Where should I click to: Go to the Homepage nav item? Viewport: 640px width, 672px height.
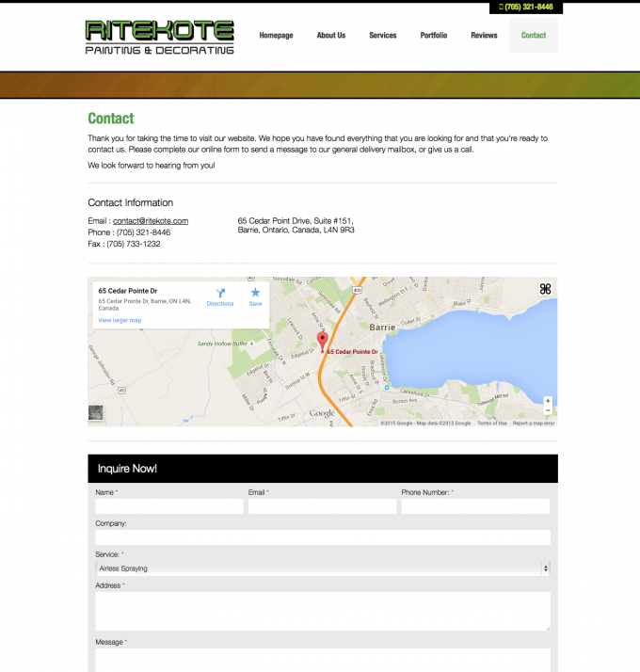pos(276,36)
